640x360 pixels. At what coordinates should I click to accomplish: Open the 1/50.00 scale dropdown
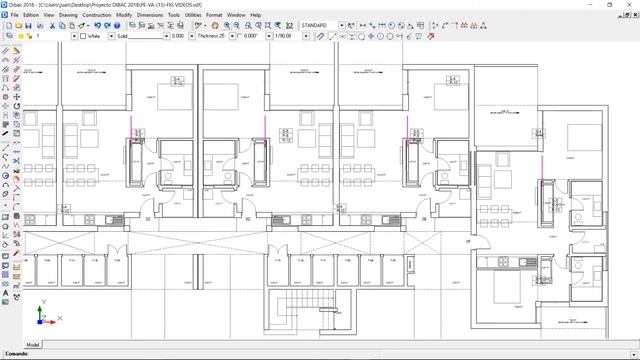pos(306,36)
